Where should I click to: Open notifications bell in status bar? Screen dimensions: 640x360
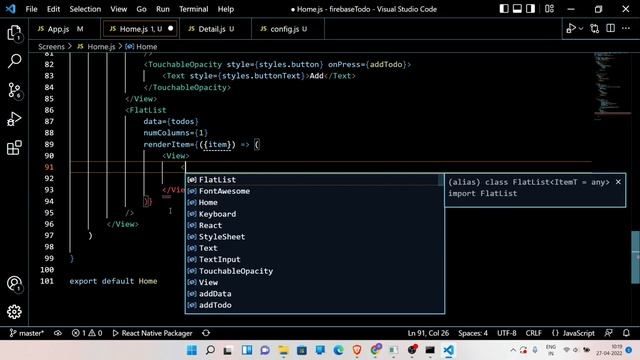coord(626,333)
